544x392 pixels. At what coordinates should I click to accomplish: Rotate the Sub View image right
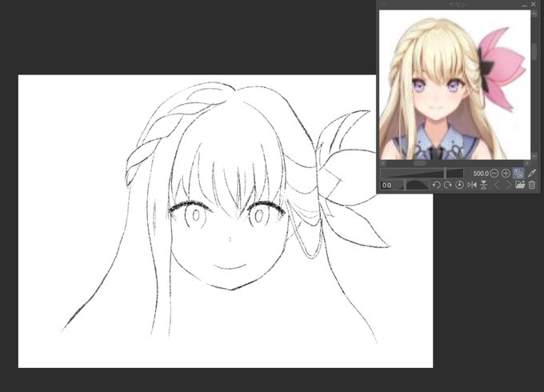pyautogui.click(x=448, y=185)
